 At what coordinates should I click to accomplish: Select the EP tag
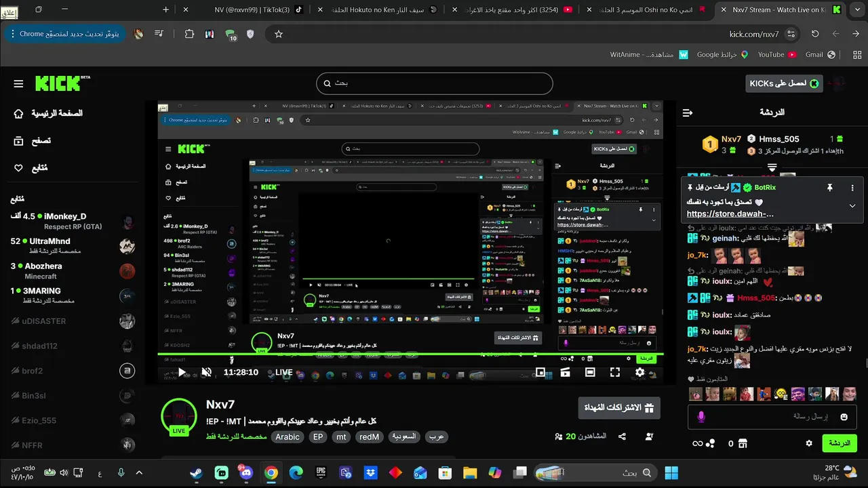[318, 437]
